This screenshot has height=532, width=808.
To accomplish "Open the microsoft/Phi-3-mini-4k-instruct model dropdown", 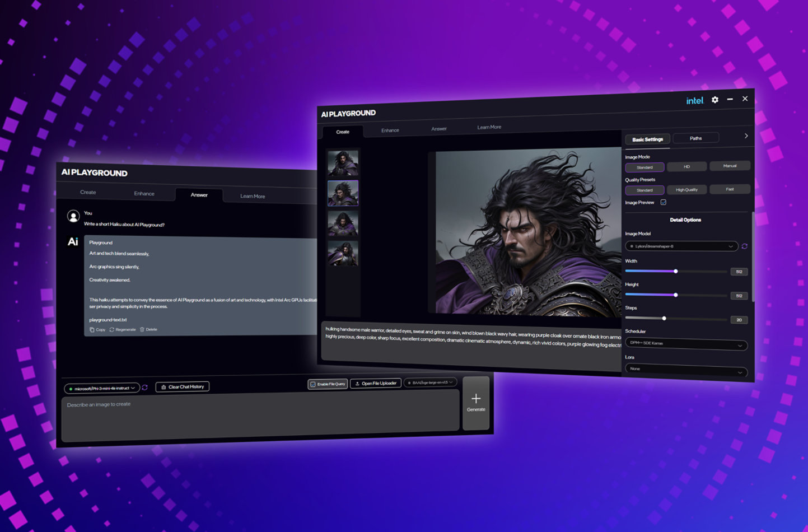I will coord(102,388).
